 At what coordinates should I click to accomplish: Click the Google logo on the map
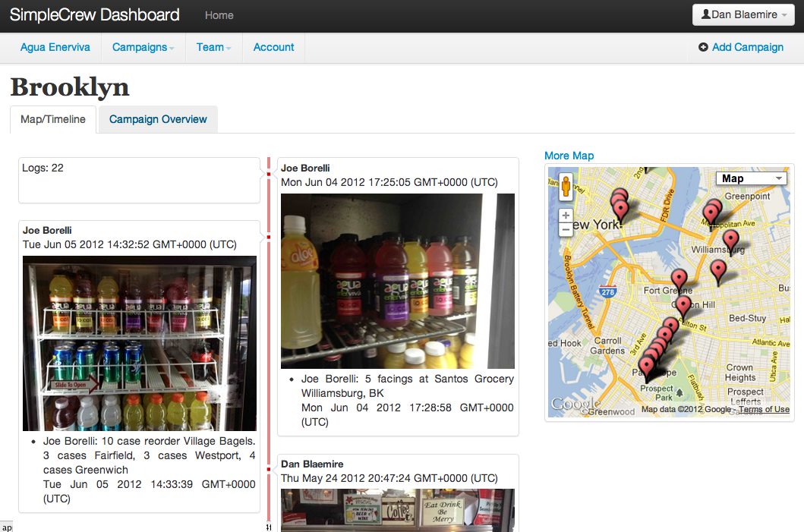point(575,405)
